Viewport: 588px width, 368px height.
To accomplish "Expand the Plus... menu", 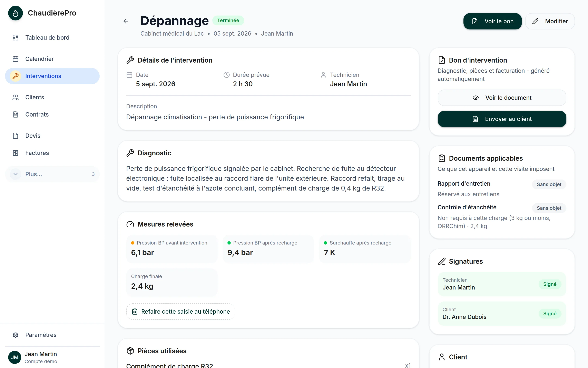I will pos(52,174).
